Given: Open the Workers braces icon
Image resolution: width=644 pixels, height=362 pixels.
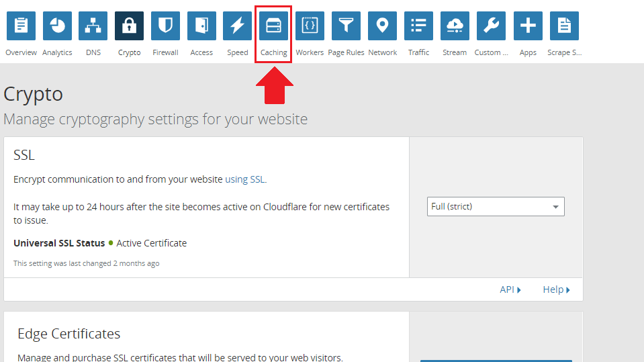Looking at the screenshot, I should coord(310,26).
